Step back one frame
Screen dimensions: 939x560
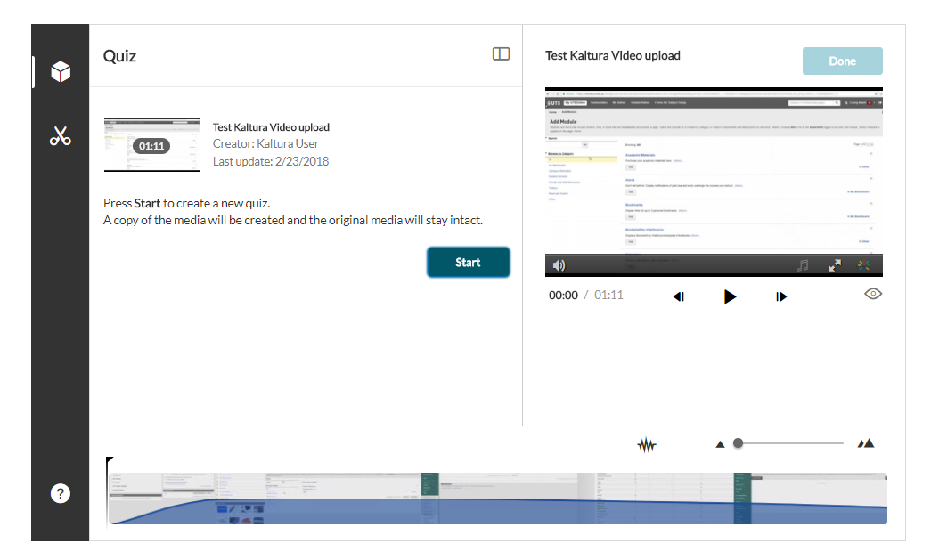(x=679, y=296)
